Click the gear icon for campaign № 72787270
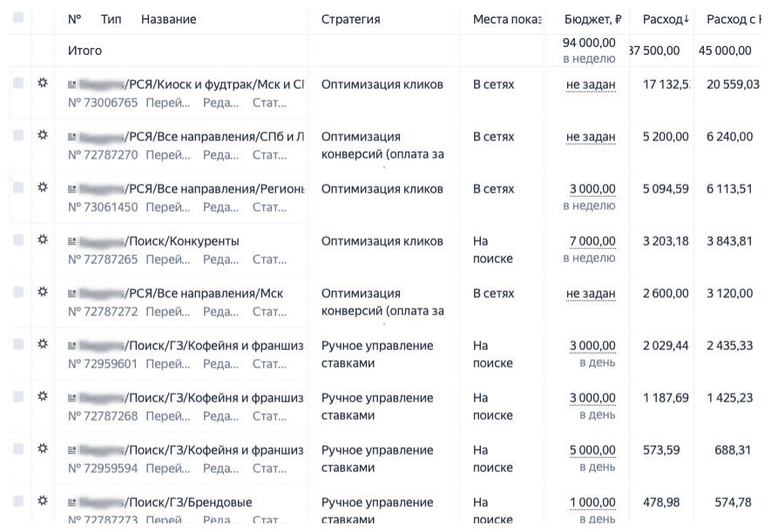Screen dimensions: 771x532 click(x=43, y=135)
